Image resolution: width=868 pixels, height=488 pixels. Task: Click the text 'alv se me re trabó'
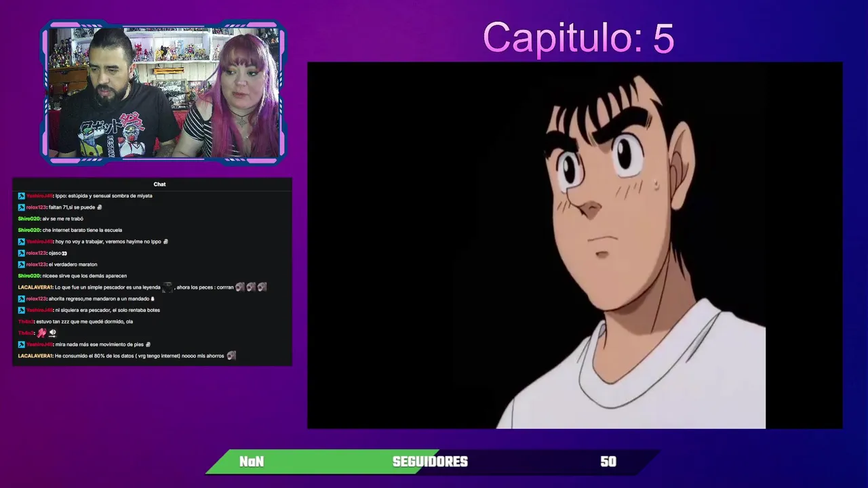[x=63, y=219]
